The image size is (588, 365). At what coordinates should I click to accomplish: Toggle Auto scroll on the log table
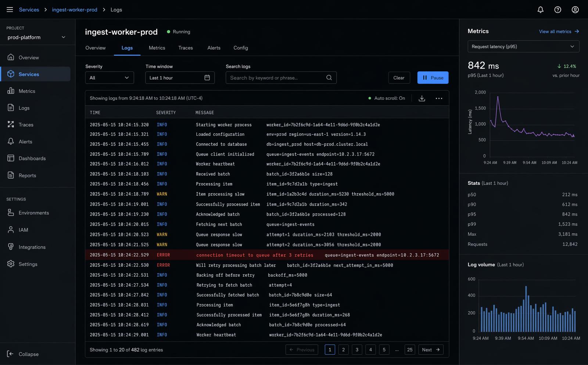(387, 98)
